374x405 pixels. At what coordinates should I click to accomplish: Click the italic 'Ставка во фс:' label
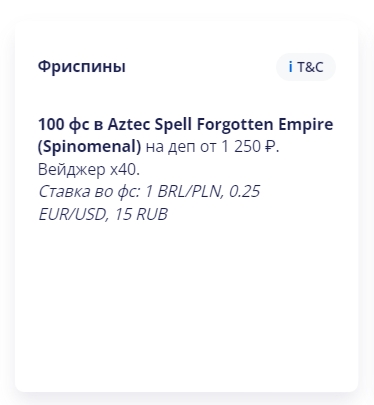[x=89, y=192]
